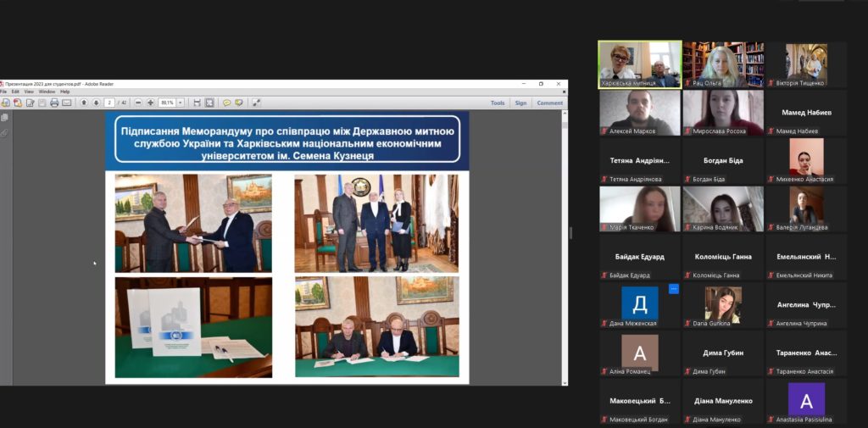
Task: Select the Коломієць Ганна participant tile
Action: [723, 257]
